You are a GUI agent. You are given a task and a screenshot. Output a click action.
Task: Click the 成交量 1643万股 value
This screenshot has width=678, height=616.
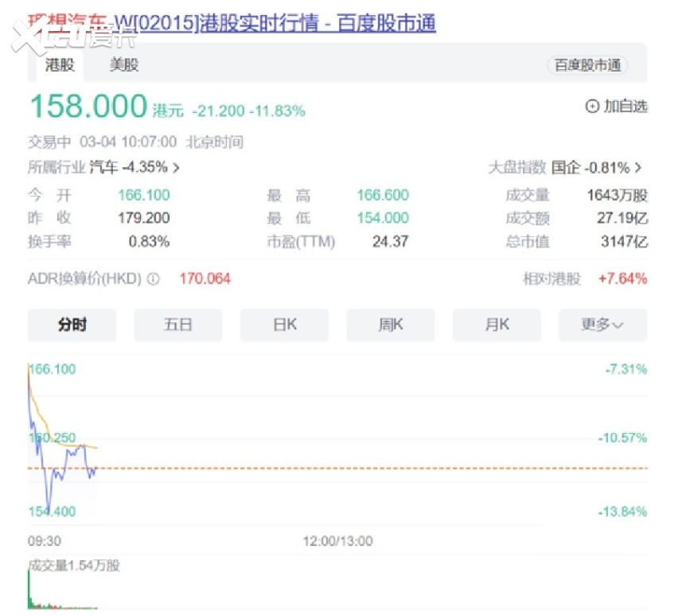[618, 196]
